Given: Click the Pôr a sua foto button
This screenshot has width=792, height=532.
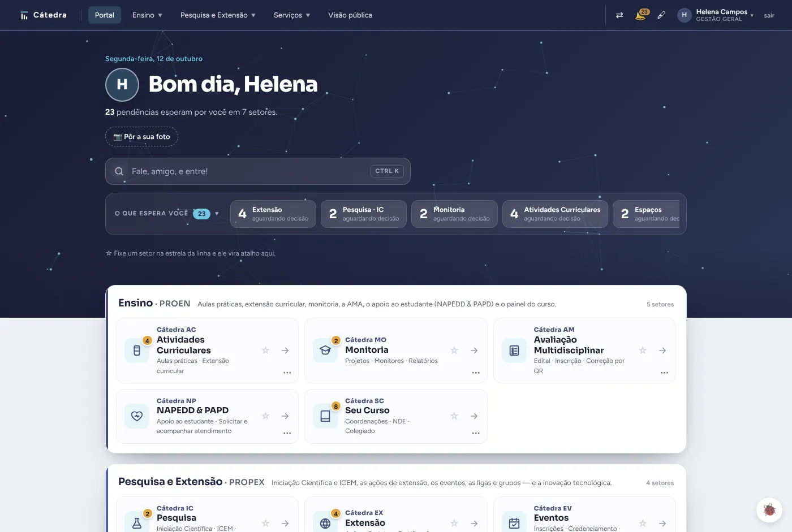Looking at the screenshot, I should pos(141,137).
